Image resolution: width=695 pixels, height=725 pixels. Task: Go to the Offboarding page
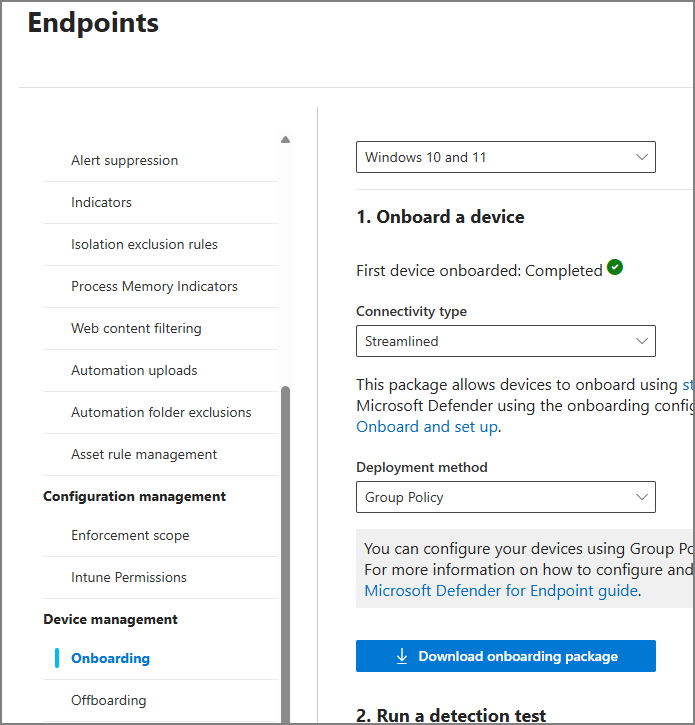click(160, 700)
